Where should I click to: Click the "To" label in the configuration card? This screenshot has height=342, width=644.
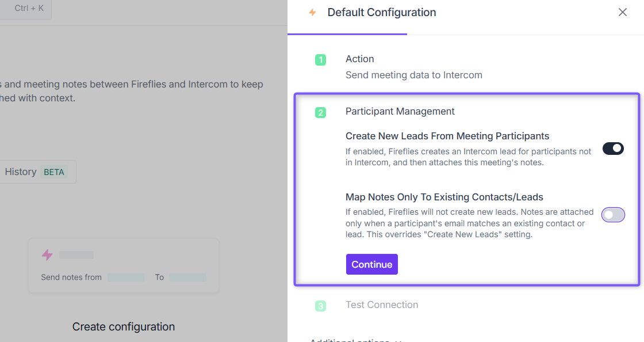(x=159, y=278)
